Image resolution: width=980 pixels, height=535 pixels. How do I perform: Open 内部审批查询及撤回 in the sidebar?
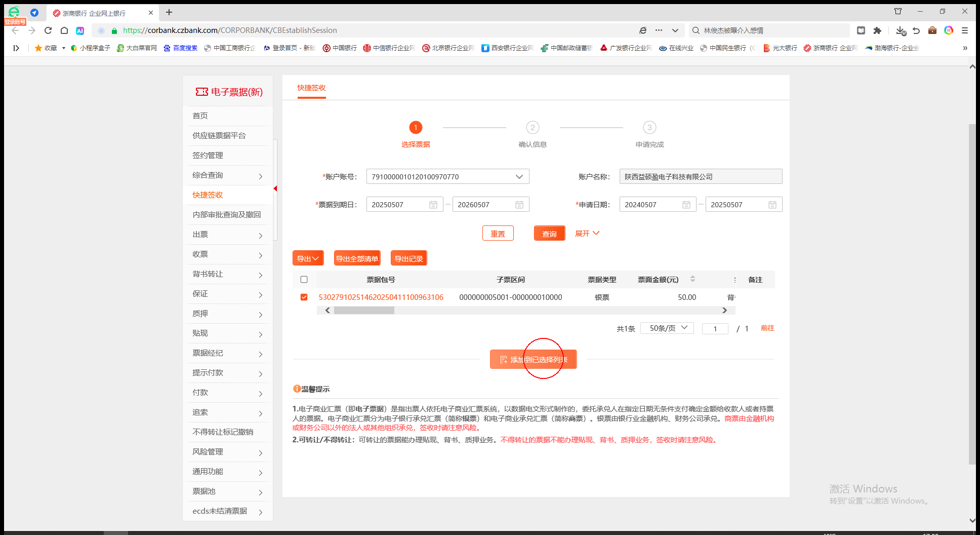coord(226,215)
